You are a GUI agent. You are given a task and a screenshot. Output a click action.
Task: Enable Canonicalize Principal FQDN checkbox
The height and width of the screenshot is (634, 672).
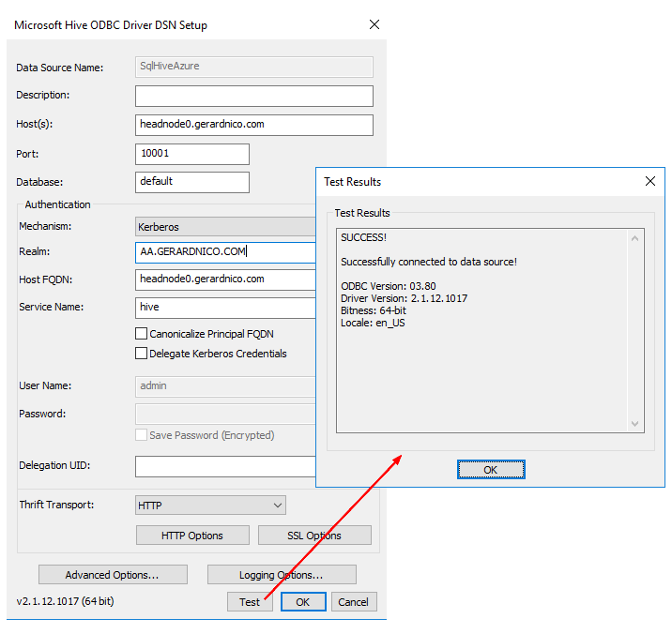[142, 334]
